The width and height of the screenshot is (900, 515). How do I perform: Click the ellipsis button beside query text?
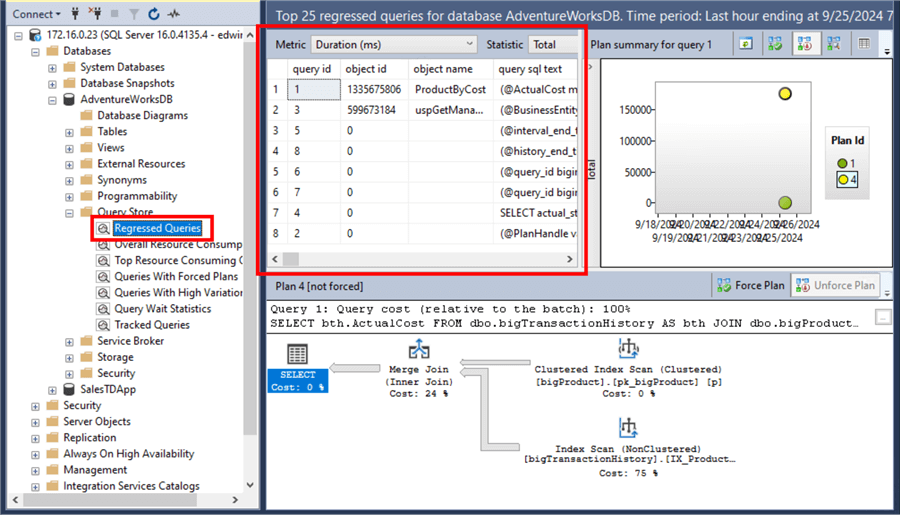(x=883, y=317)
